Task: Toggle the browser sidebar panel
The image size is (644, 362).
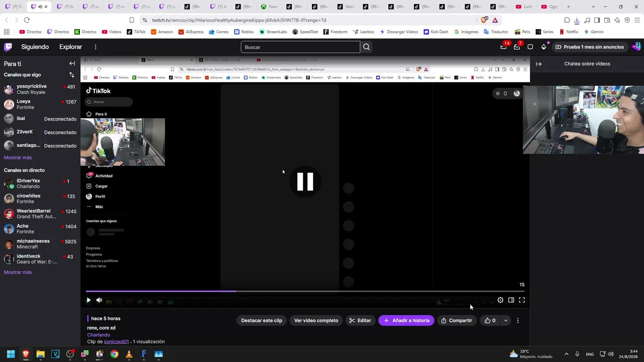Action: point(597,20)
